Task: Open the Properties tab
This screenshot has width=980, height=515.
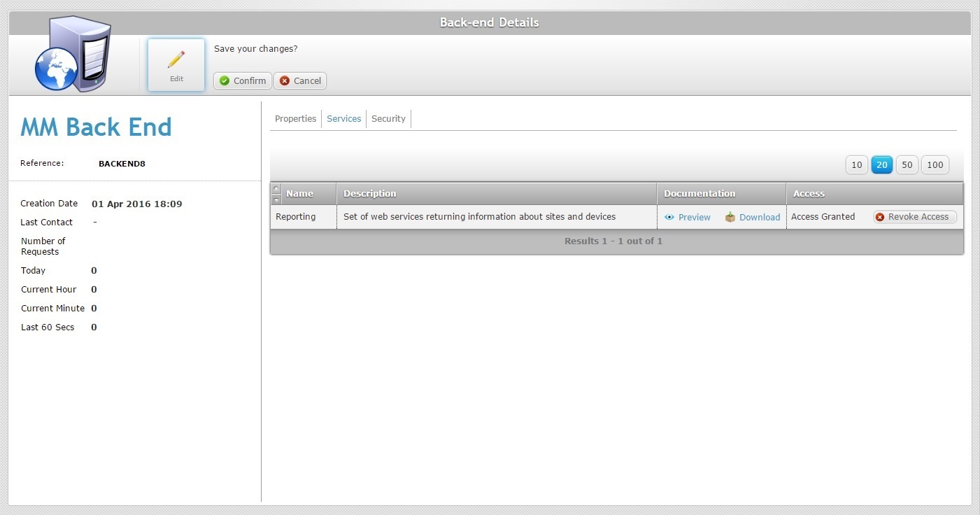Action: (x=296, y=119)
